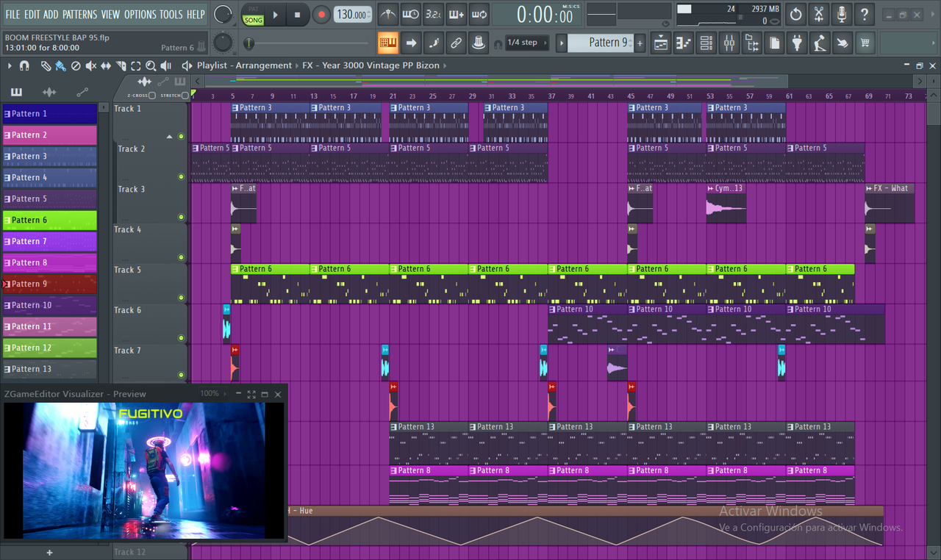This screenshot has width=941, height=560.
Task: Mute Track 5 using its green light
Action: (181, 298)
